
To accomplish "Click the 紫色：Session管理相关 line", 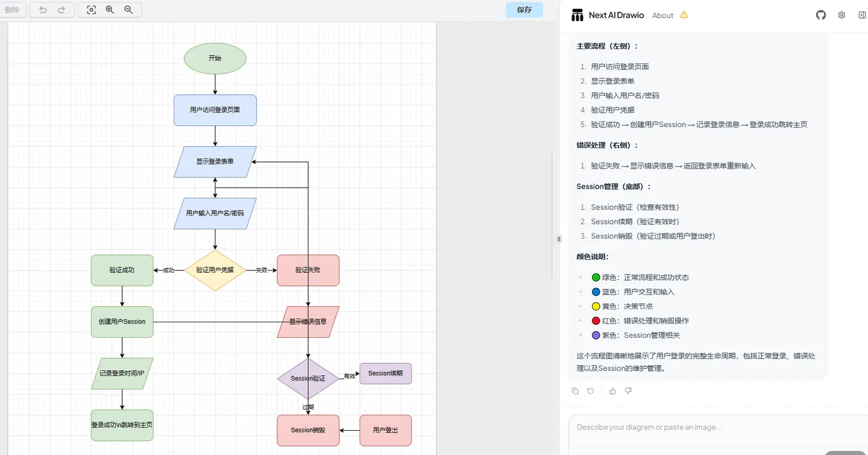I will (x=636, y=335).
